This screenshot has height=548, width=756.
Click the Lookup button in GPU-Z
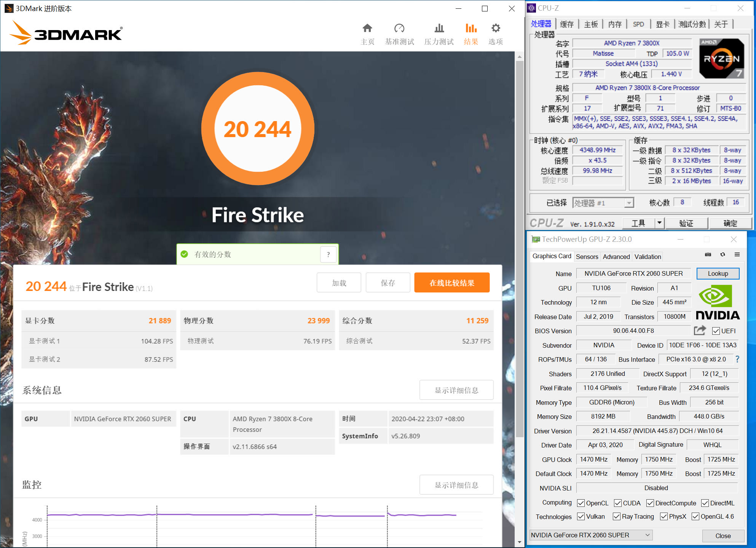click(718, 273)
